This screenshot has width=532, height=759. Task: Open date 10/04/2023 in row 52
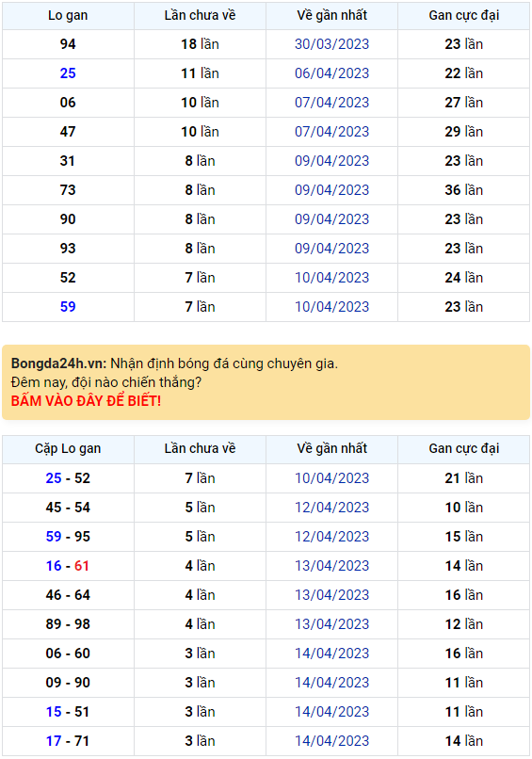click(332, 278)
